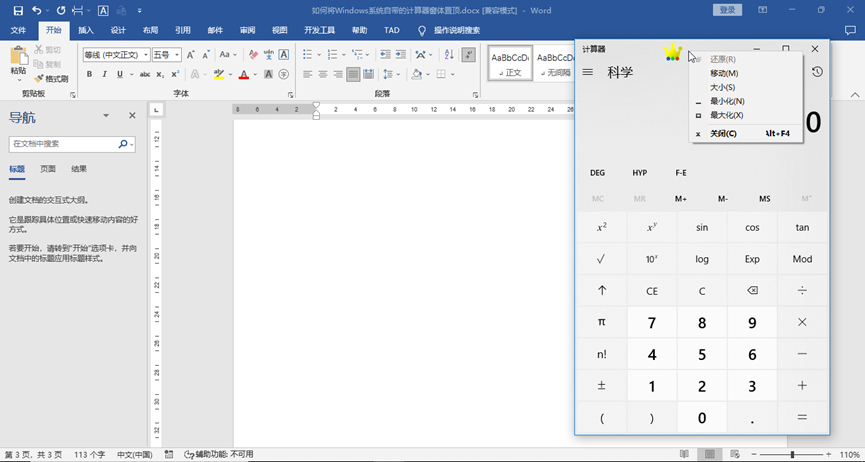The height and width of the screenshot is (462, 865).
Task: Toggle show/hide paragraph marks
Action: tap(468, 55)
